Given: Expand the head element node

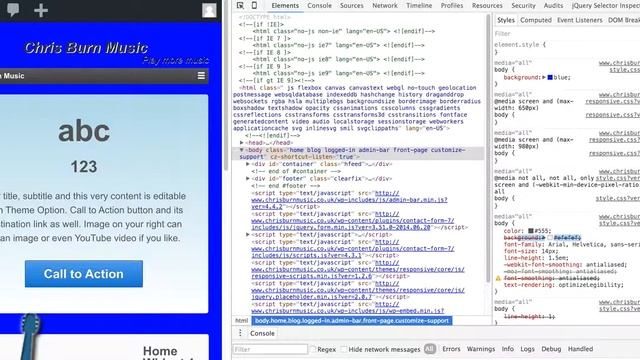Looking at the screenshot, I should (x=242, y=142).
